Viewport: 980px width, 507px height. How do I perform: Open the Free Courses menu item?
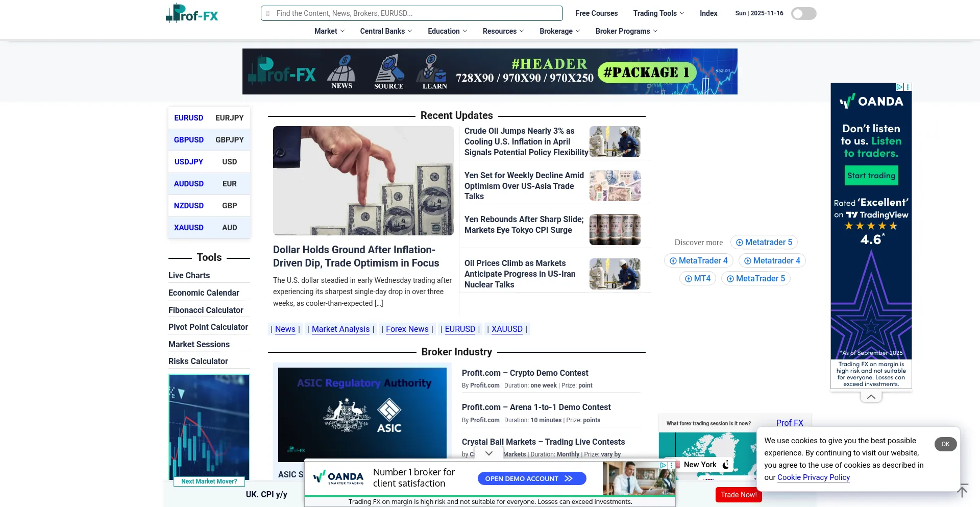tap(596, 13)
